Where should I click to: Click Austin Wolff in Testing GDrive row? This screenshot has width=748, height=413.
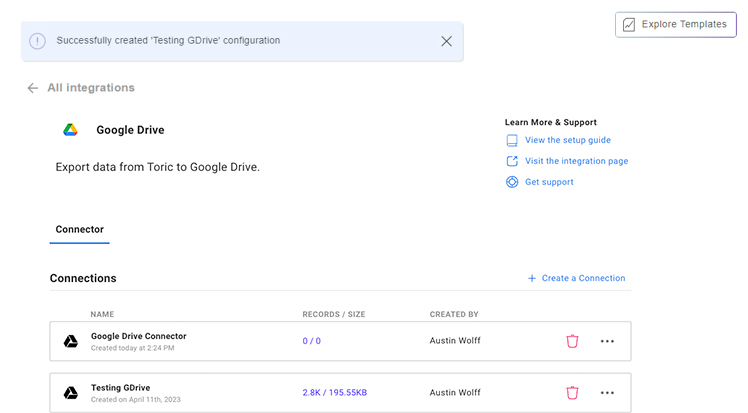click(x=455, y=392)
